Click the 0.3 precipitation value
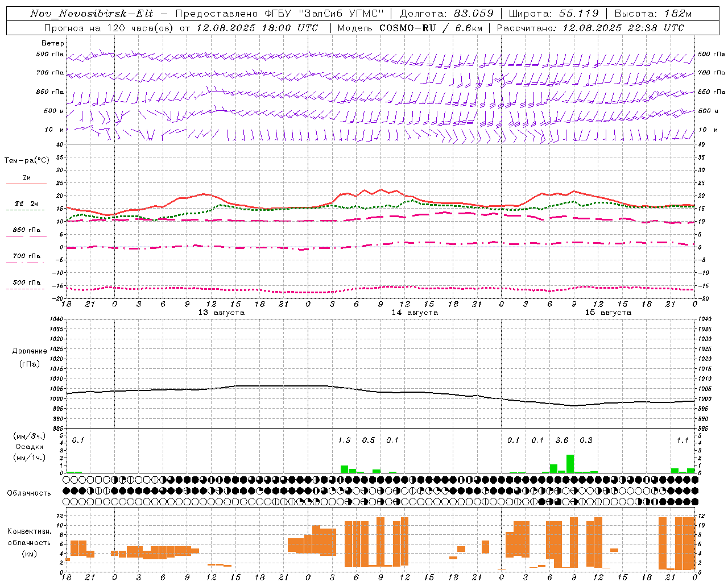This screenshot has width=728, height=582. click(x=586, y=440)
